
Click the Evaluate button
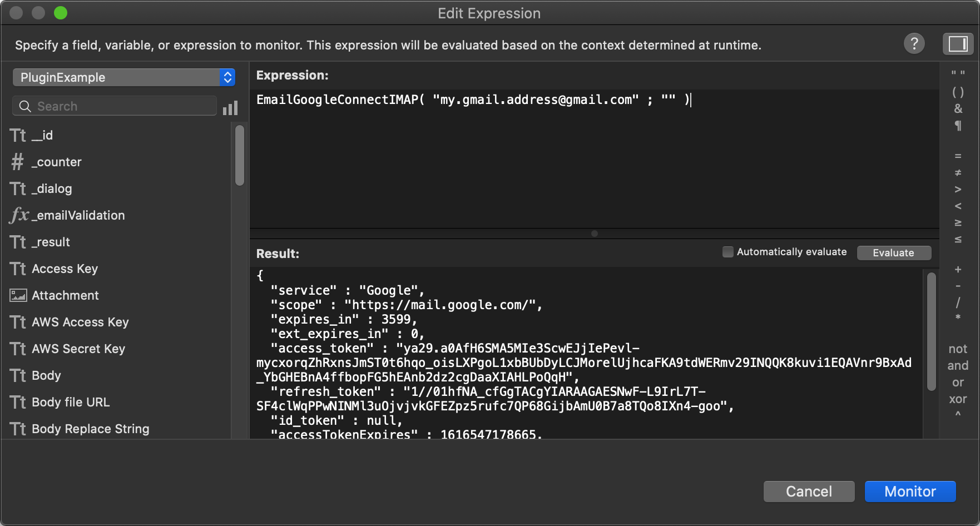click(894, 252)
